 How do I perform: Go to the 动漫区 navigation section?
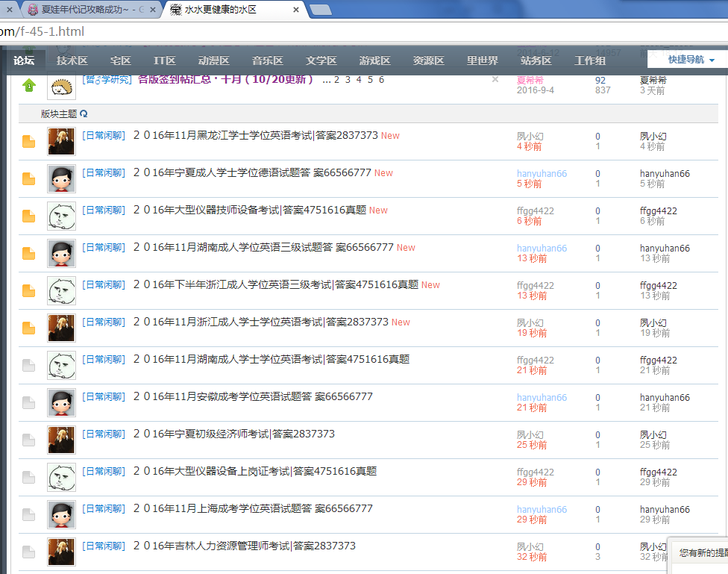point(214,60)
